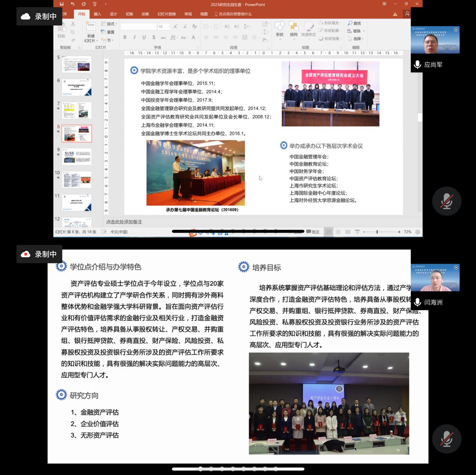The height and width of the screenshot is (475, 476).
Task: Click the Undo arrow icon
Action: click(x=72, y=4)
